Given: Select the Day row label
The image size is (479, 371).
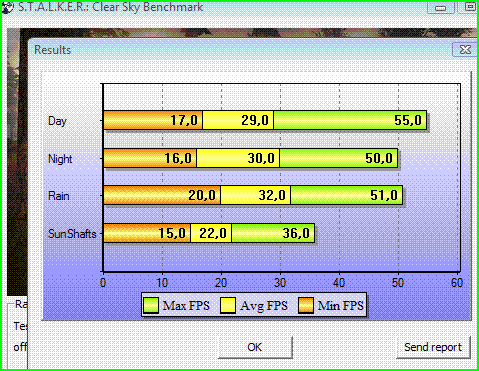Looking at the screenshot, I should pyautogui.click(x=57, y=121).
